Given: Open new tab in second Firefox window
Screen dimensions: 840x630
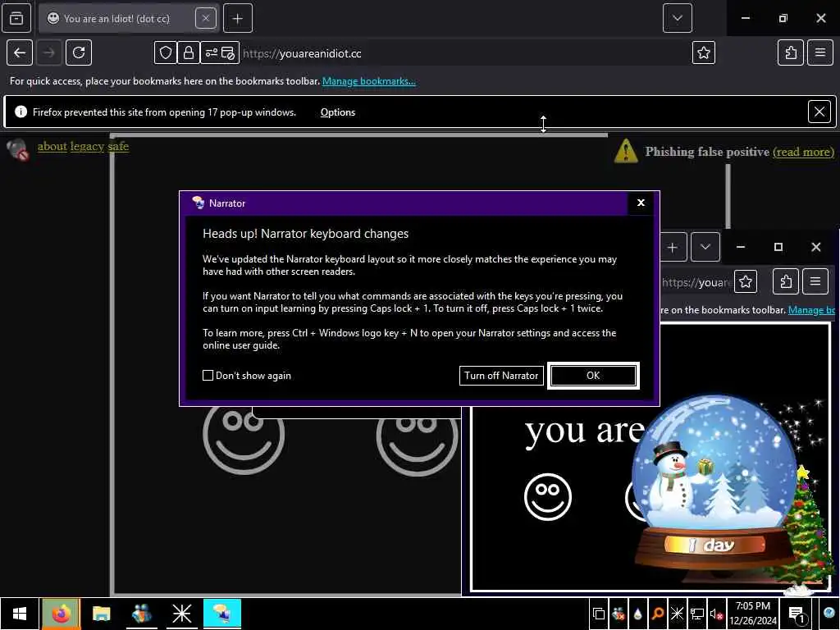Looking at the screenshot, I should click(x=673, y=248).
